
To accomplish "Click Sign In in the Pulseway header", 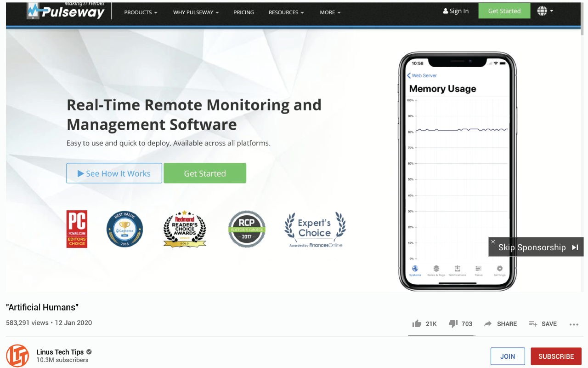I will tap(456, 11).
